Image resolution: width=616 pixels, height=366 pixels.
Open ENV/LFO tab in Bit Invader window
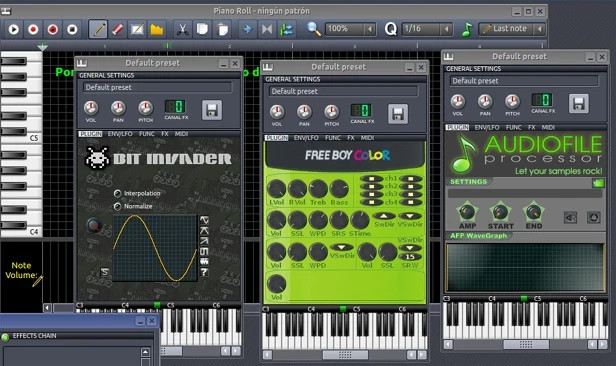click(120, 134)
